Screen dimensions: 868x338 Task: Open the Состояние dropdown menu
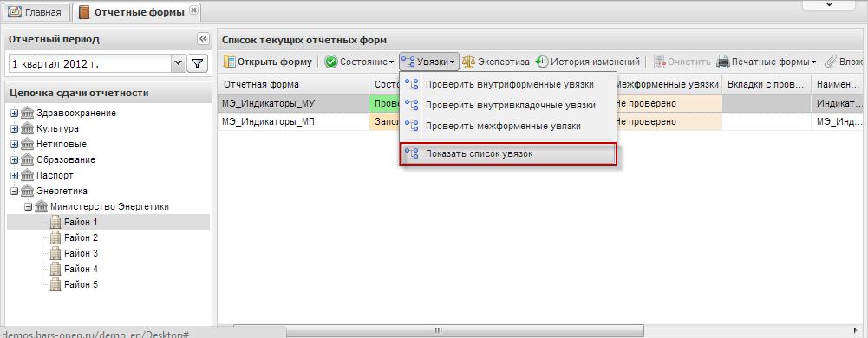pyautogui.click(x=360, y=62)
